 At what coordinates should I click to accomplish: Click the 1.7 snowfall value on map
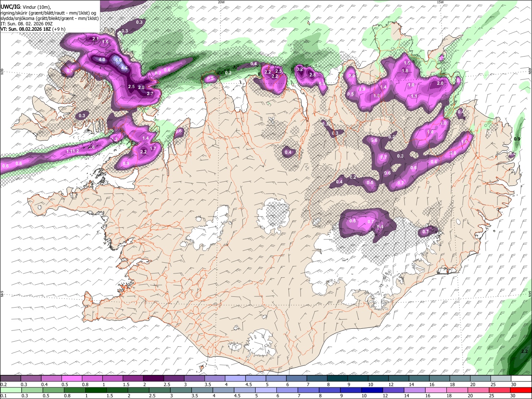click(x=153, y=149)
